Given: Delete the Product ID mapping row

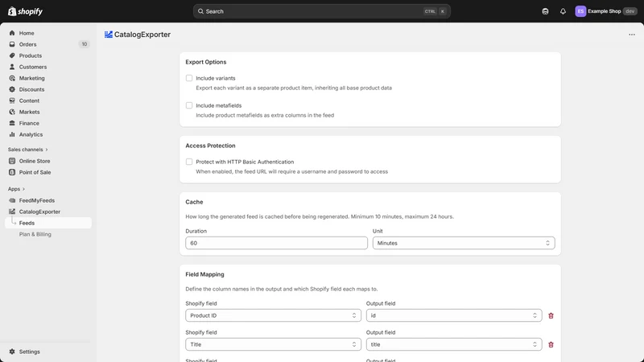Looking at the screenshot, I should click(x=551, y=315).
